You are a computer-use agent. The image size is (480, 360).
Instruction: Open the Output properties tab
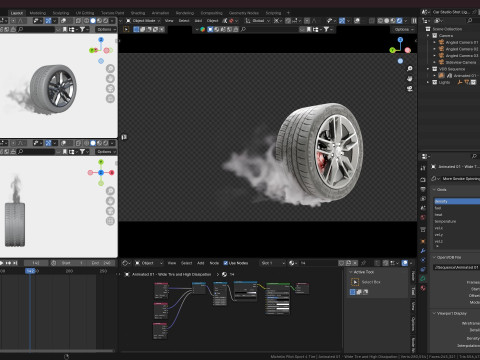click(423, 189)
